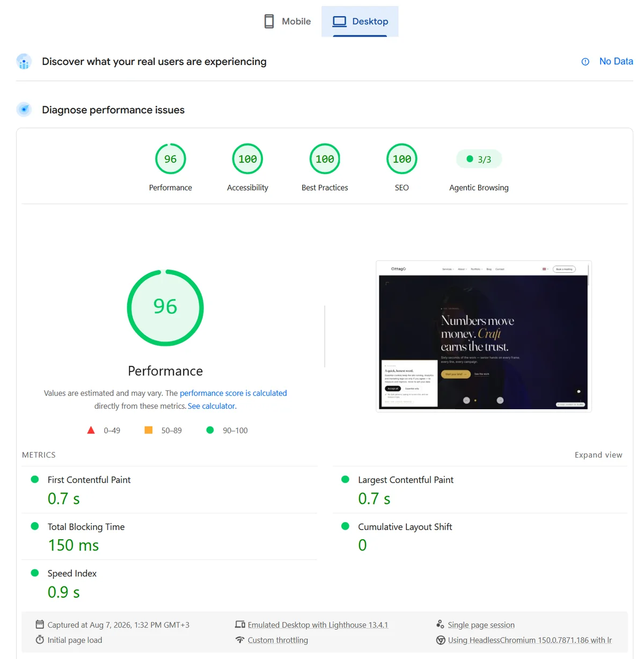The width and height of the screenshot is (644, 659).
Task: Open the page screenshot thumbnail
Action: point(484,336)
